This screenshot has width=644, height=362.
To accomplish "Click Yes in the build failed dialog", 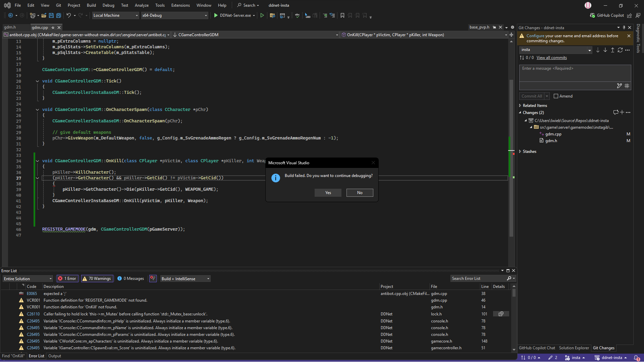I will [328, 193].
